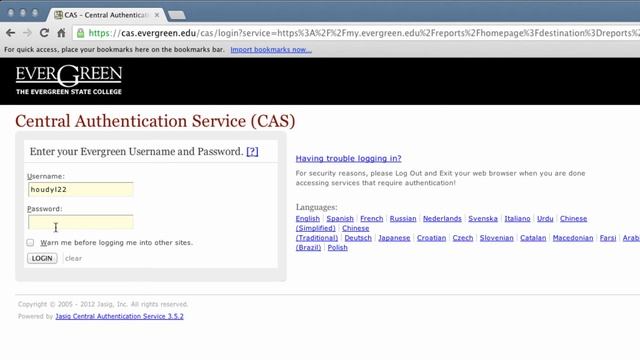Close the CAS browser tab
The width and height of the screenshot is (640, 360).
(157, 15)
